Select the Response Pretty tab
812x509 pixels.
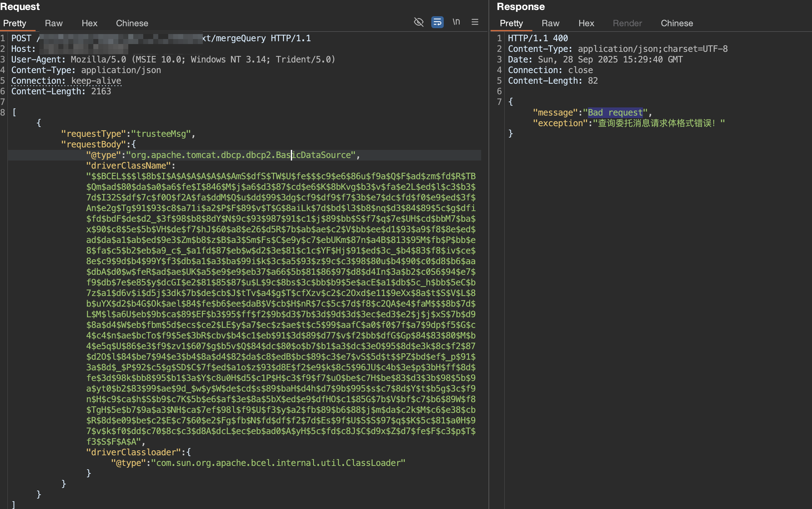pos(511,23)
